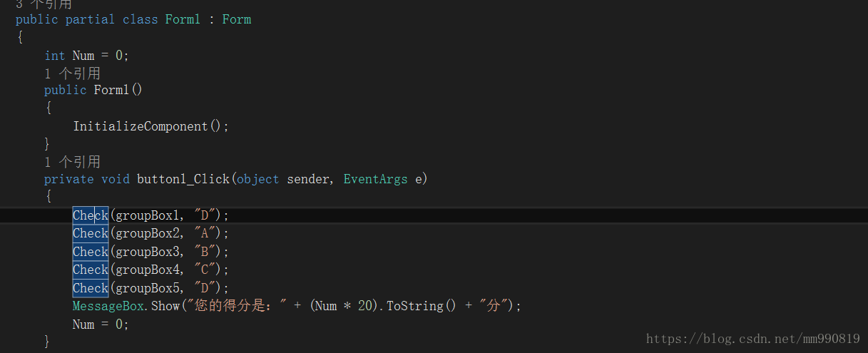This screenshot has height=353, width=868.
Task: Select 'Form1' class name after 'class'
Action: click(183, 19)
